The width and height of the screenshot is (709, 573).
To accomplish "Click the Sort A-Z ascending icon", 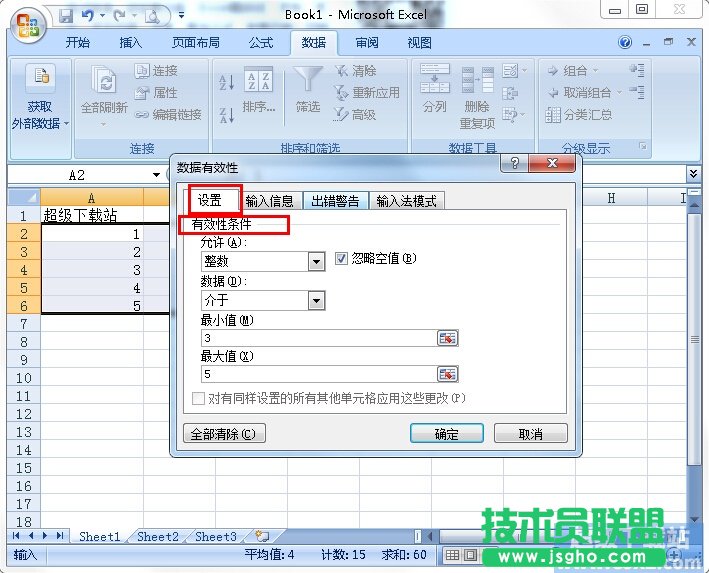I will (x=226, y=82).
